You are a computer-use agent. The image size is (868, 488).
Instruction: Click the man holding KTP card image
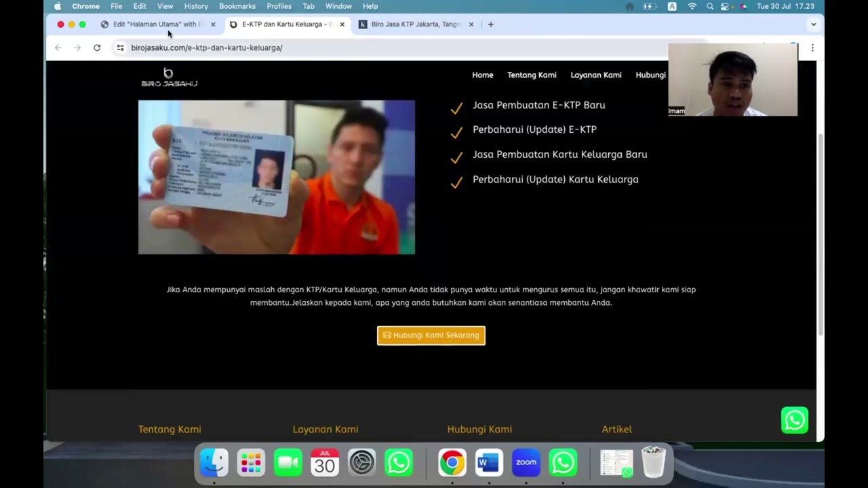[277, 178]
